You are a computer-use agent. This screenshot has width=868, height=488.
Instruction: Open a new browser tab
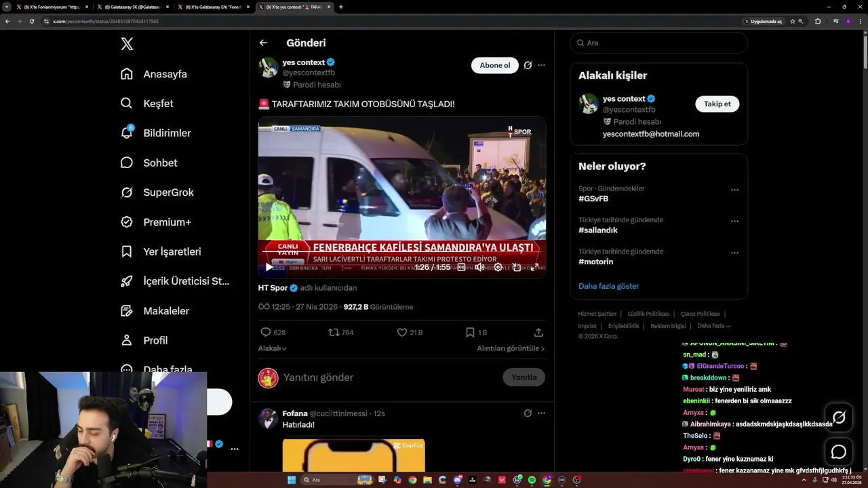(341, 7)
